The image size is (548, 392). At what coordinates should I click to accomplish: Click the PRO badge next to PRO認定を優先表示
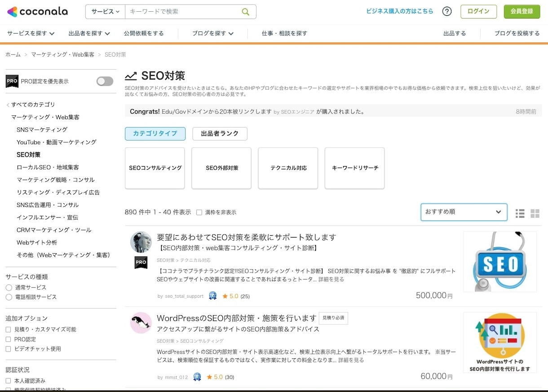(x=12, y=81)
